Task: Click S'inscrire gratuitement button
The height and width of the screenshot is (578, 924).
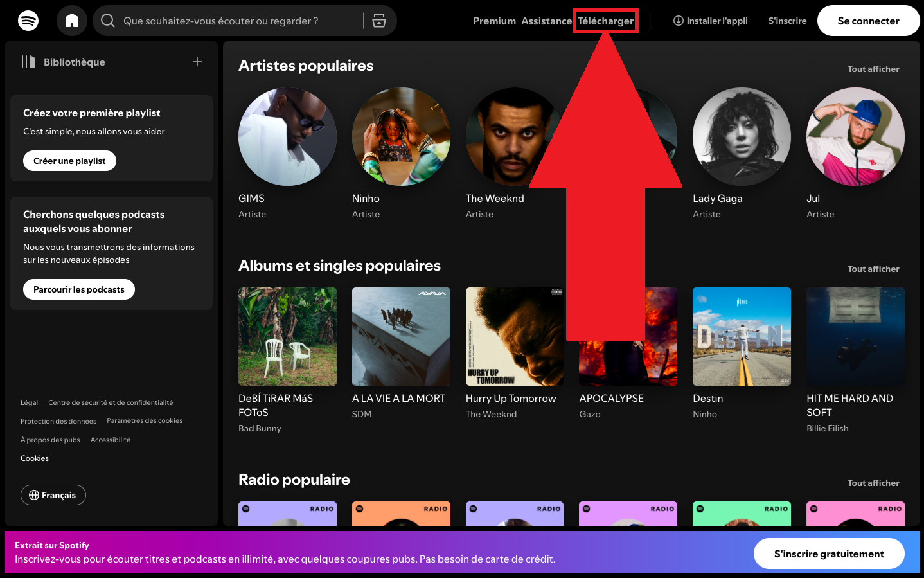Action: click(x=829, y=554)
